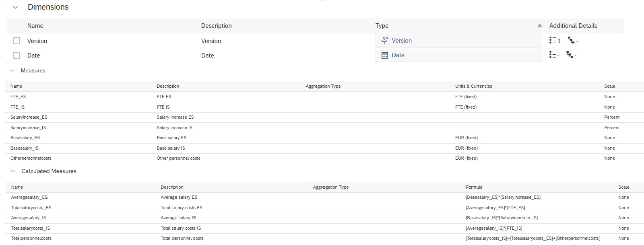Viewport: 644px width, 245px height.
Task: Click the 'Salary increase ES' description
Action: tap(175, 117)
